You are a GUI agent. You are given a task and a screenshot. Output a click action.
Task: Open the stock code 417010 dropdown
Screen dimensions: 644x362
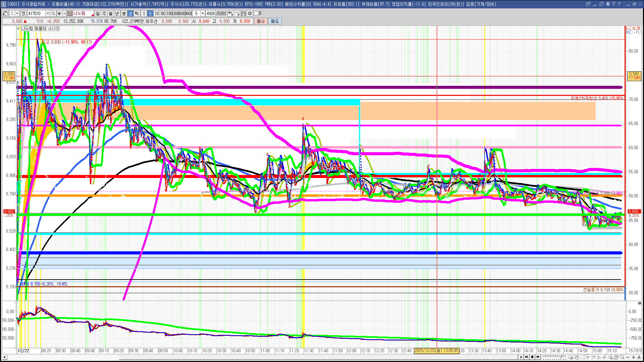(48, 13)
